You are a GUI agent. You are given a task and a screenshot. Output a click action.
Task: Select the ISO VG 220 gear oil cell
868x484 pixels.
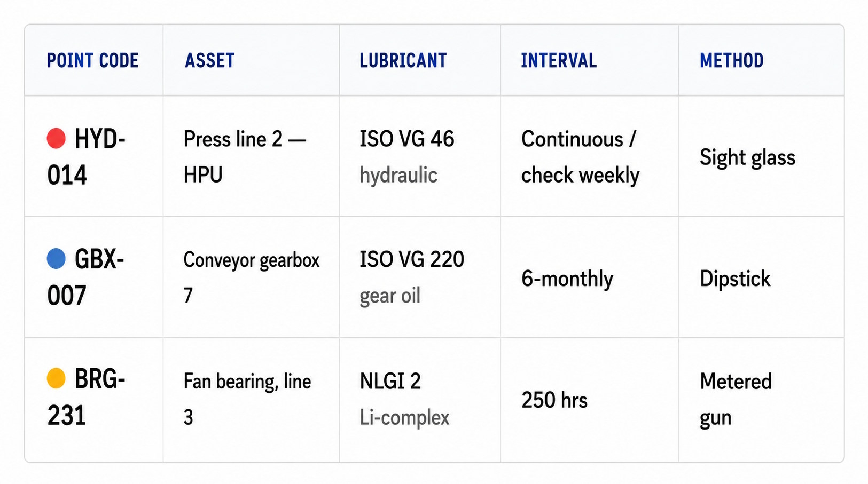(x=420, y=277)
